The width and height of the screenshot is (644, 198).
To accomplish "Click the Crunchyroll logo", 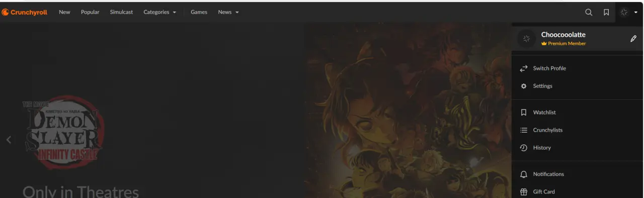I will coord(25,12).
